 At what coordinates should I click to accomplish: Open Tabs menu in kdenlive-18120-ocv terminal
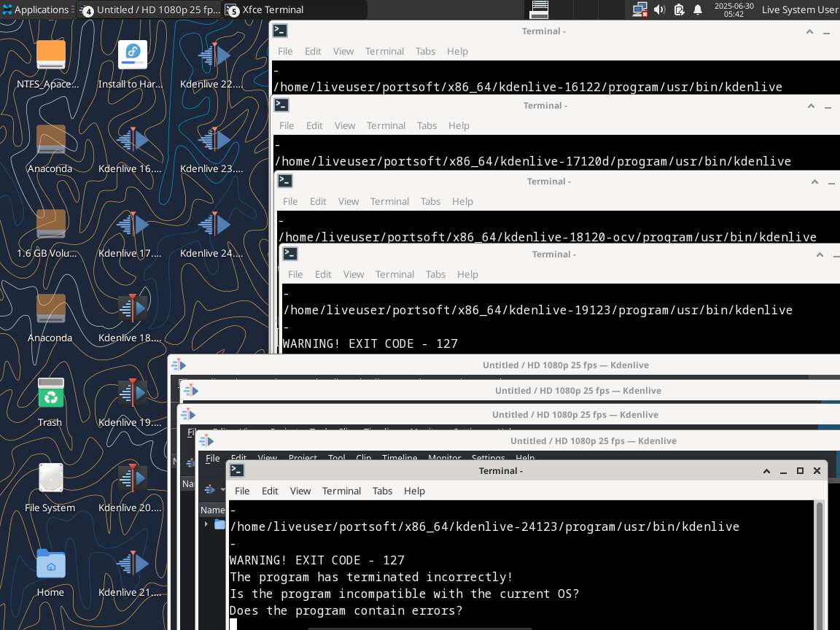click(x=430, y=201)
